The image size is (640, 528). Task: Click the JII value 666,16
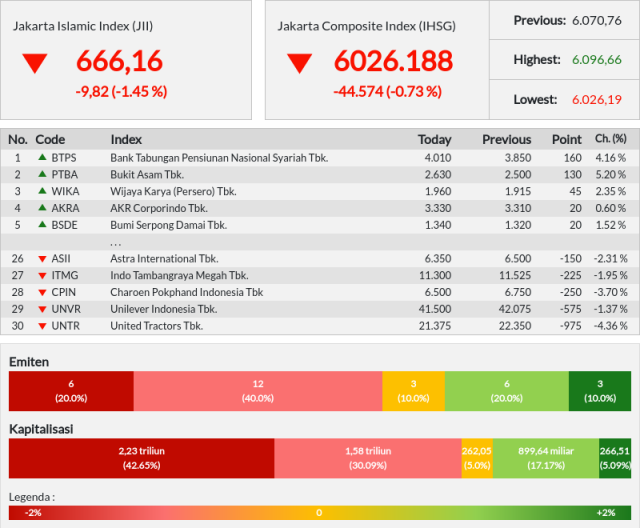pos(120,61)
